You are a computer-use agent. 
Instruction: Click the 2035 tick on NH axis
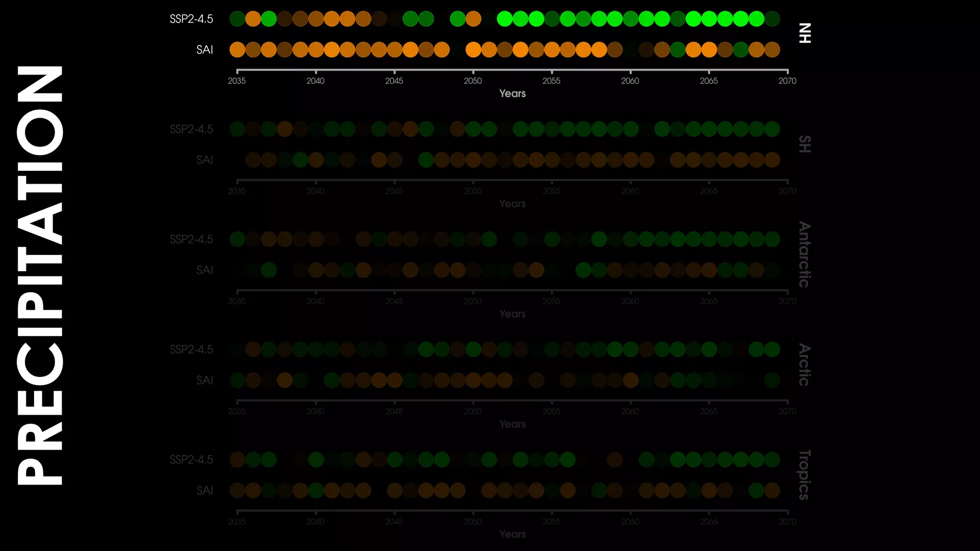coord(237,81)
